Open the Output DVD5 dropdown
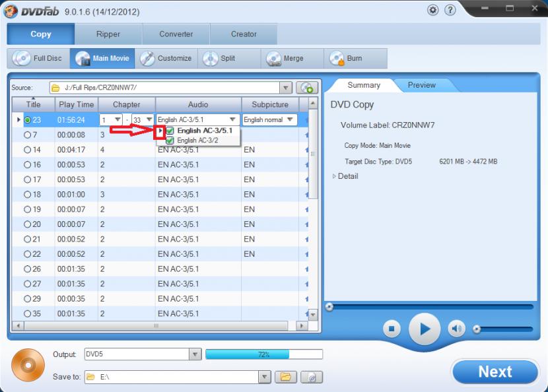 [x=195, y=354]
